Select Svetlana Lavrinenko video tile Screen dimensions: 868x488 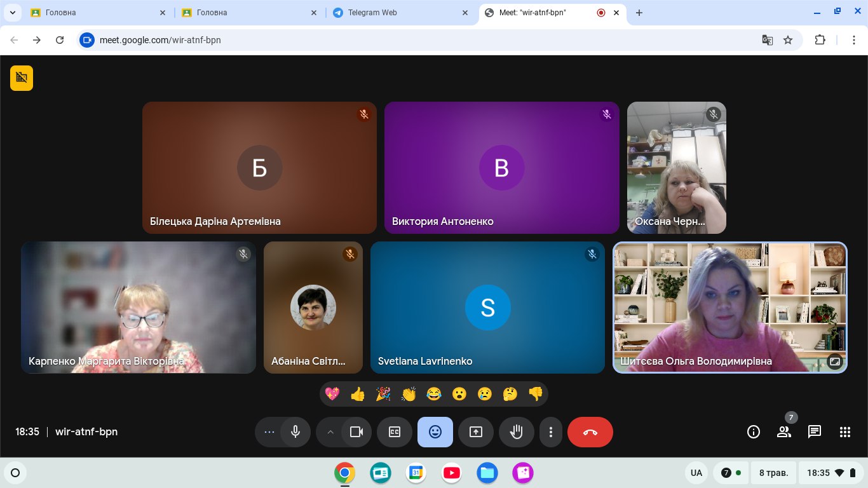[x=487, y=308]
